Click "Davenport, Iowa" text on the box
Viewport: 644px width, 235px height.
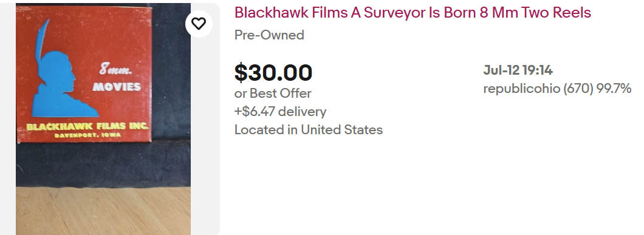84,135
